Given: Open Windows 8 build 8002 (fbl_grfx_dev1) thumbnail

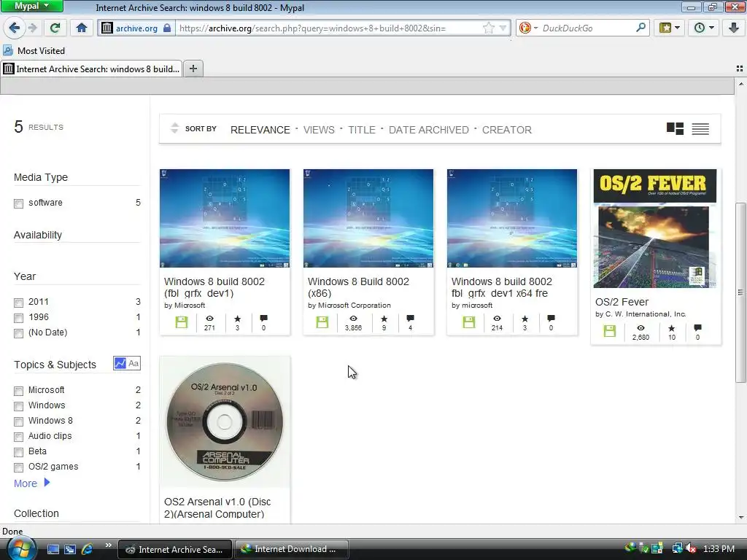Looking at the screenshot, I should point(225,218).
